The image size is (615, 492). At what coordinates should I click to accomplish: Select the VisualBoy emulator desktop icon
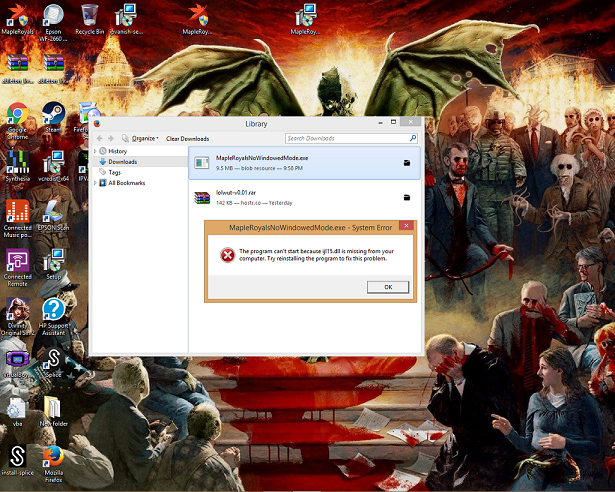(17, 364)
